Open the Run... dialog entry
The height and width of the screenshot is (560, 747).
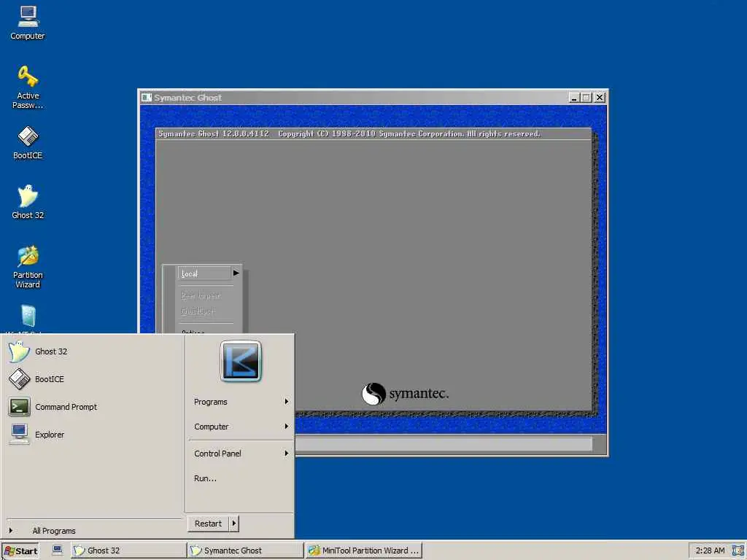(205, 478)
